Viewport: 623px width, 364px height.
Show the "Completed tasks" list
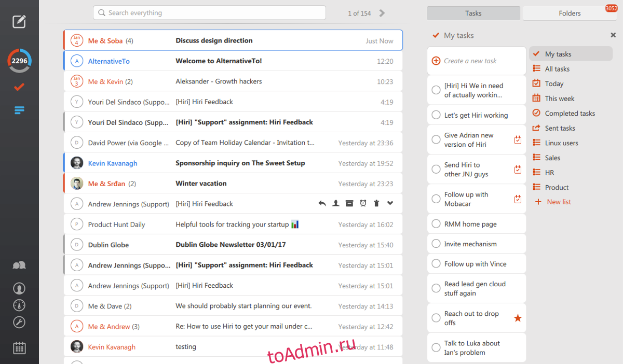click(570, 113)
